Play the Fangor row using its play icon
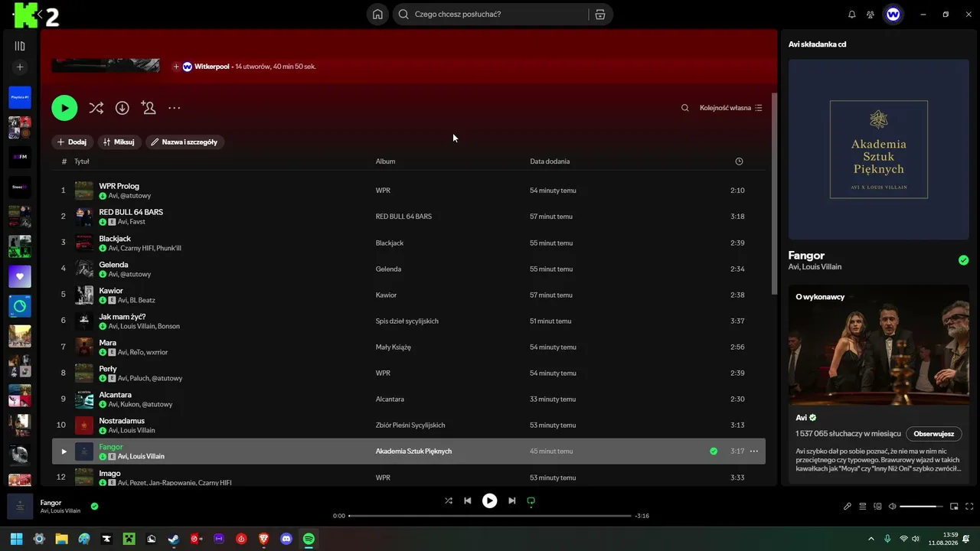Viewport: 980px width, 551px height. 64,452
